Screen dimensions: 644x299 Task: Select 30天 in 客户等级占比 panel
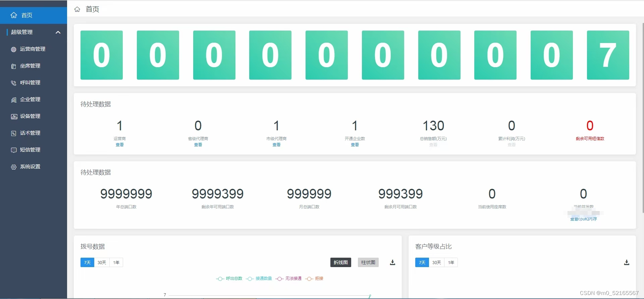pyautogui.click(x=437, y=262)
